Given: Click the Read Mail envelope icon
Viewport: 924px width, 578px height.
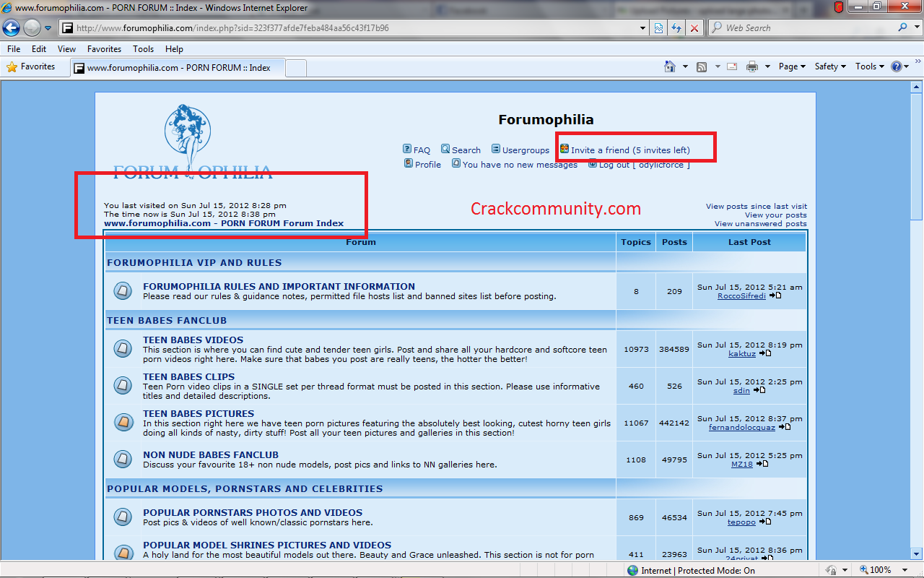Looking at the screenshot, I should pos(732,66).
